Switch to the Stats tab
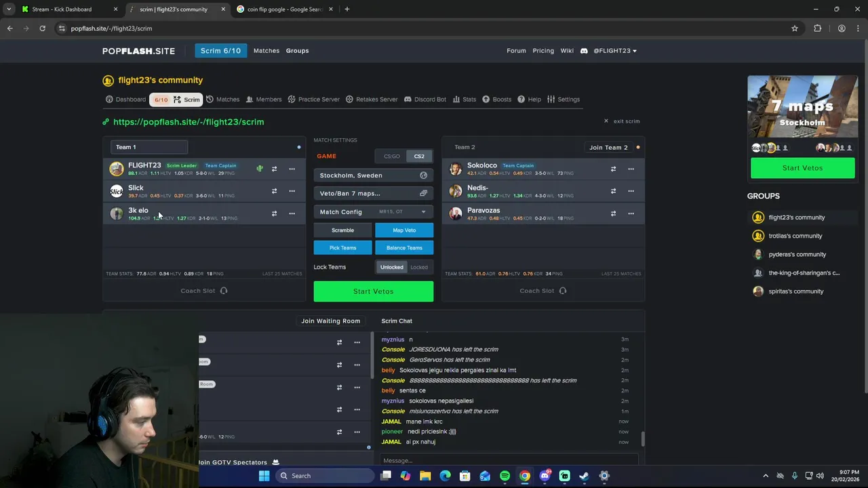Image resolution: width=868 pixels, height=488 pixels. pos(465,100)
